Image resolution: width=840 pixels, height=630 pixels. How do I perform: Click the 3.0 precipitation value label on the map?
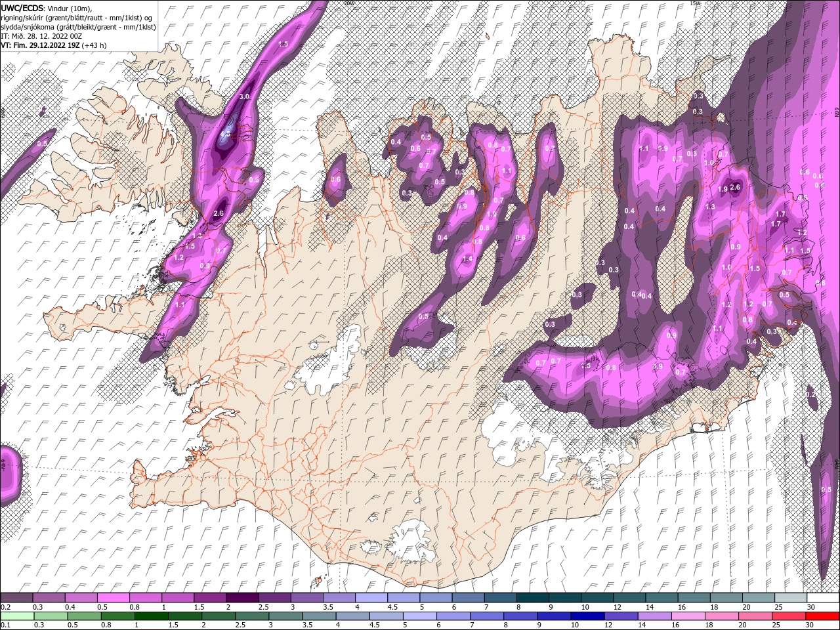(x=245, y=96)
